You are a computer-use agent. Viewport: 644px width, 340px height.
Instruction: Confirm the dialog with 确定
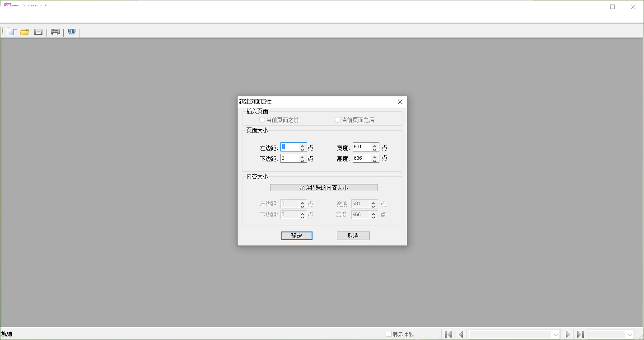click(x=297, y=236)
